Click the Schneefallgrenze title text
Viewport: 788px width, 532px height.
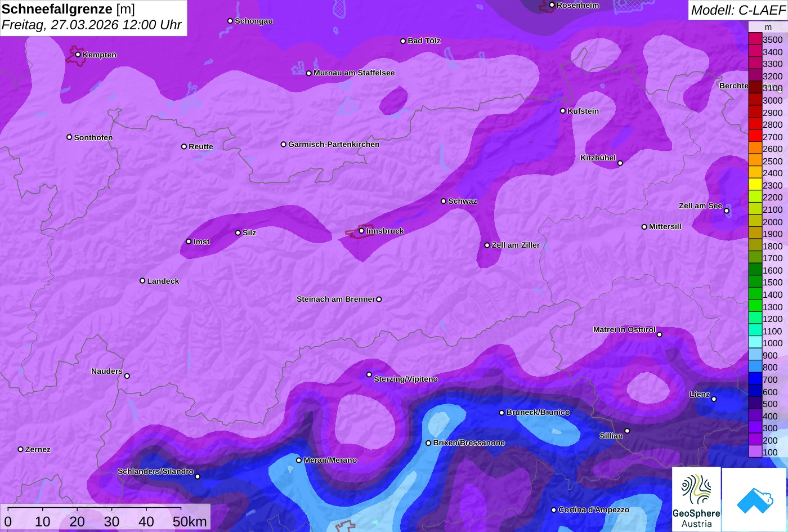57,9
